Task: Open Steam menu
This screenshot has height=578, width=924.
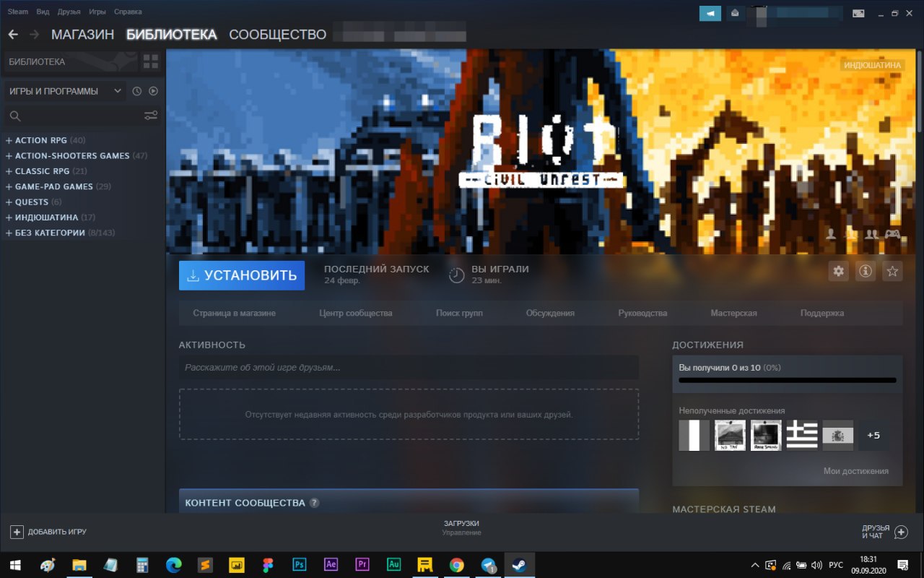Action: tap(18, 12)
